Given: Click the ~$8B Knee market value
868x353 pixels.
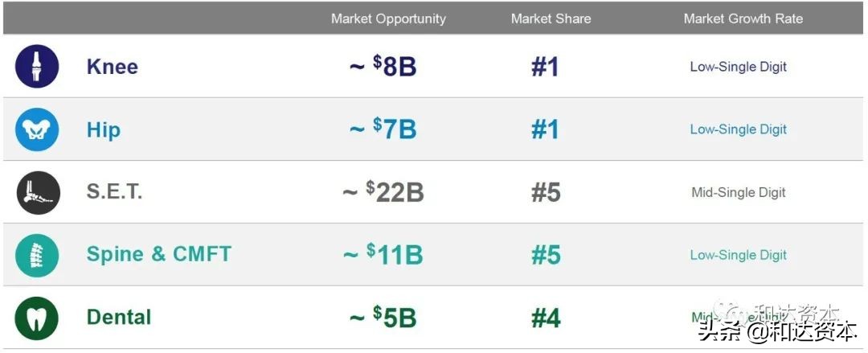Looking at the screenshot, I should point(383,66).
